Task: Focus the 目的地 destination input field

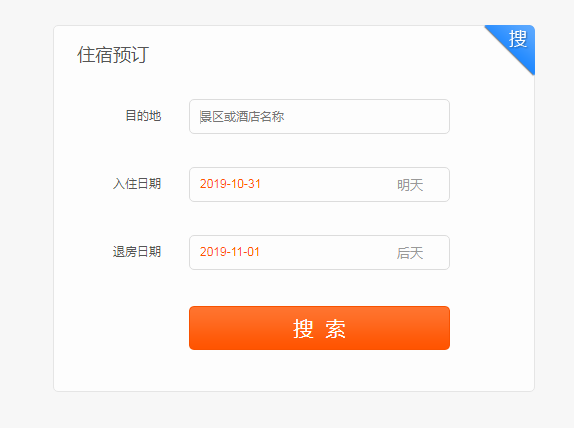Action: coord(319,116)
